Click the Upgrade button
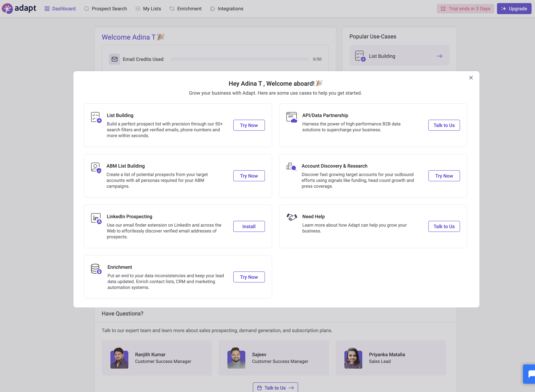 (x=514, y=9)
